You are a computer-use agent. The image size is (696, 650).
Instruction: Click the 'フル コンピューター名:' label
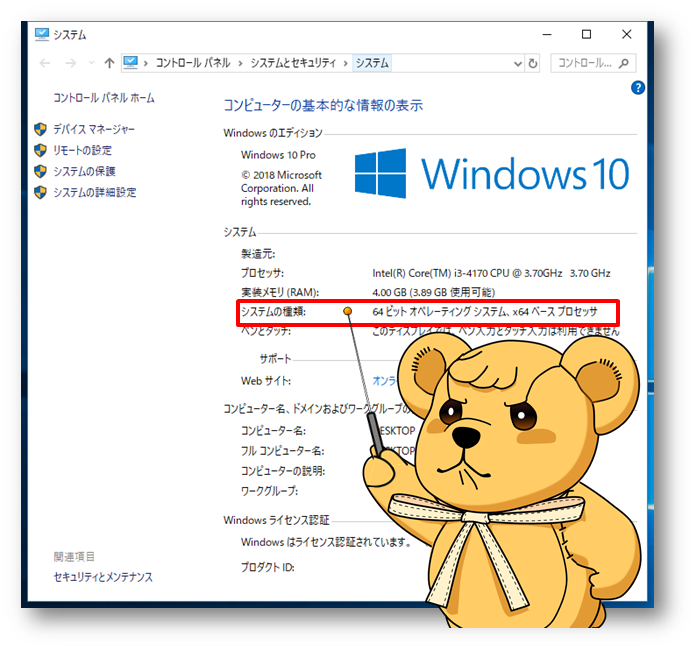(283, 451)
